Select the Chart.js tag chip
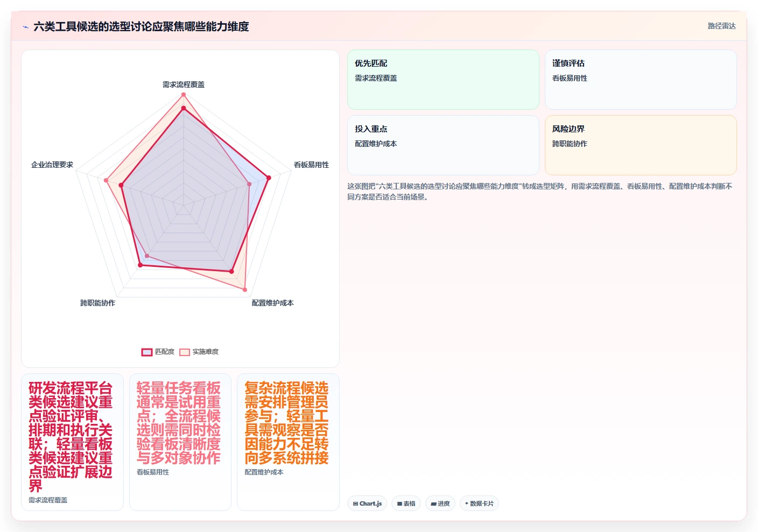Viewport: 758px width, 532px height. pos(367,503)
